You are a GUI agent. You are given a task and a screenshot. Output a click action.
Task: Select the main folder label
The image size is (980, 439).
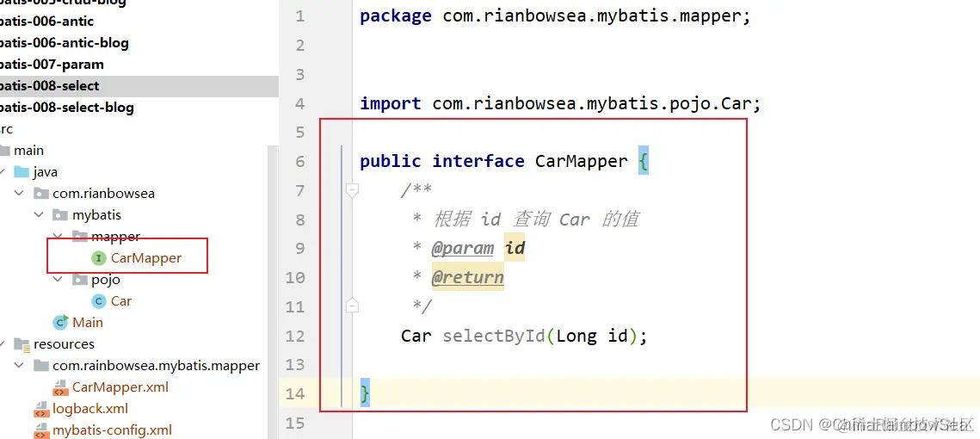click(x=28, y=150)
